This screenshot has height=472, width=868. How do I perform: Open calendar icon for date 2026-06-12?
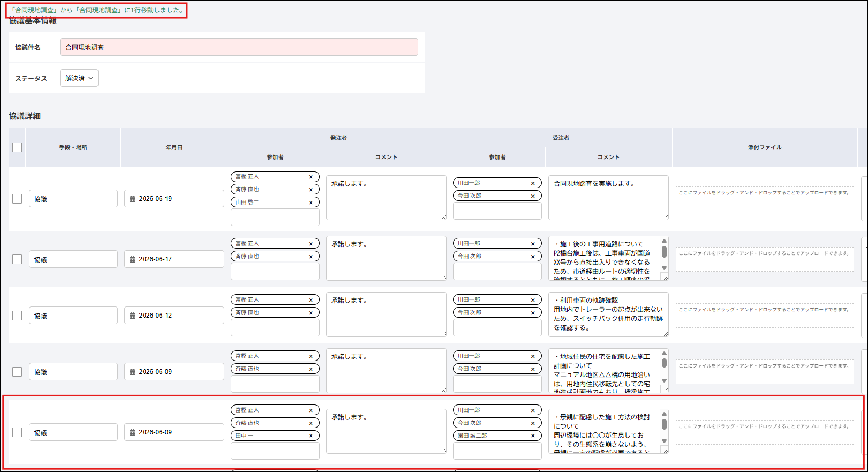(133, 316)
